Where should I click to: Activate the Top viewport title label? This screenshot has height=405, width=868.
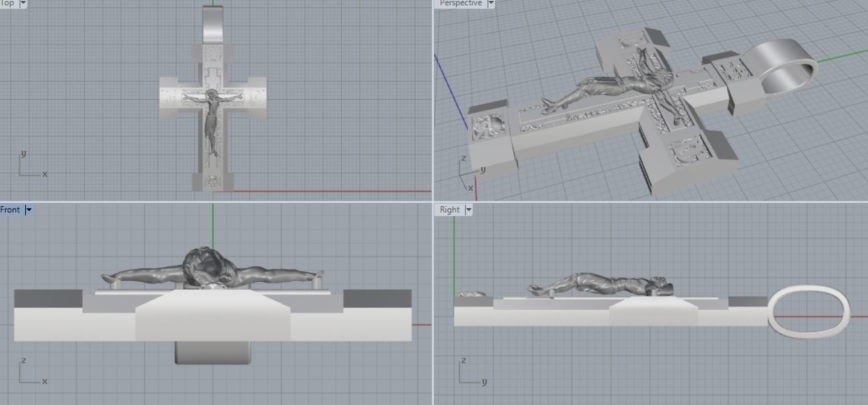(7, 3)
